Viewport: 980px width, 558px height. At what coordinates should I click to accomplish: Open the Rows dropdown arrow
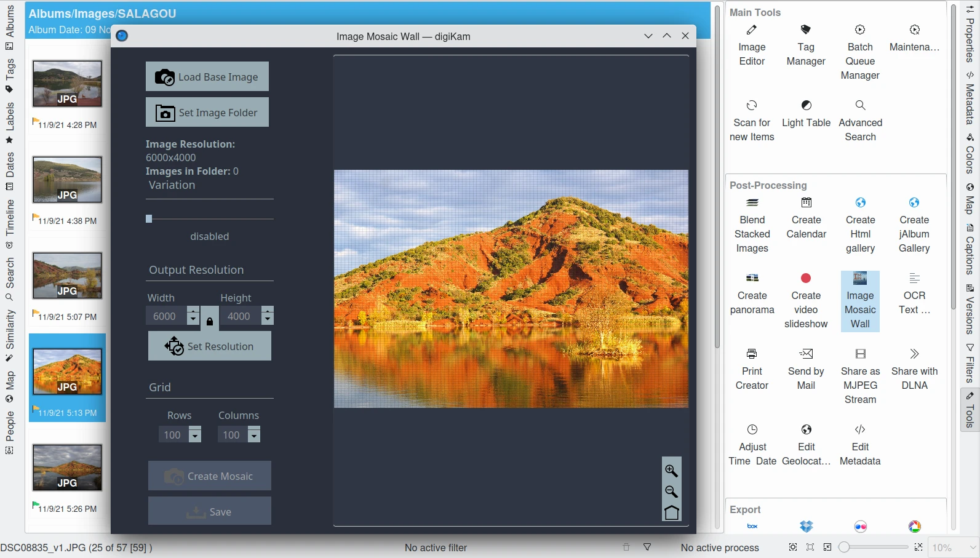[x=195, y=436]
